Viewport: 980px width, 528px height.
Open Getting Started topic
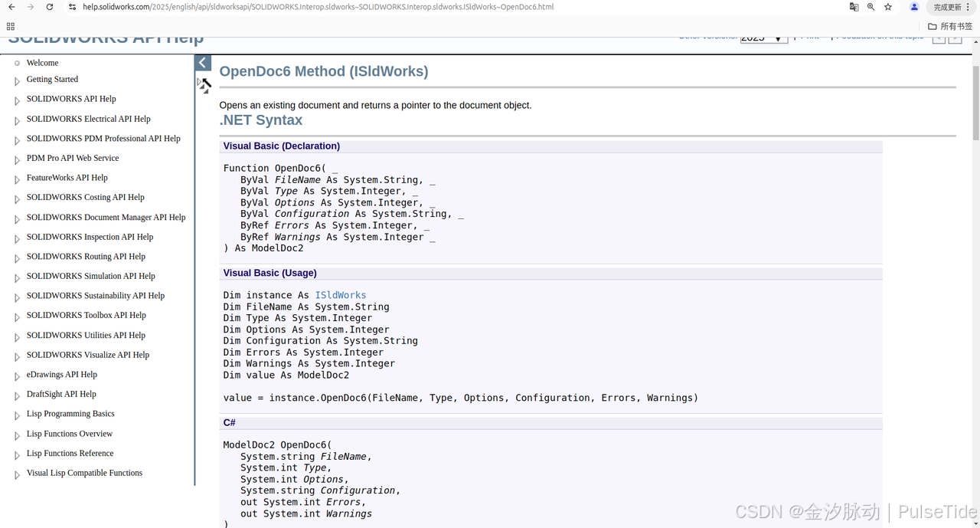[x=52, y=79]
